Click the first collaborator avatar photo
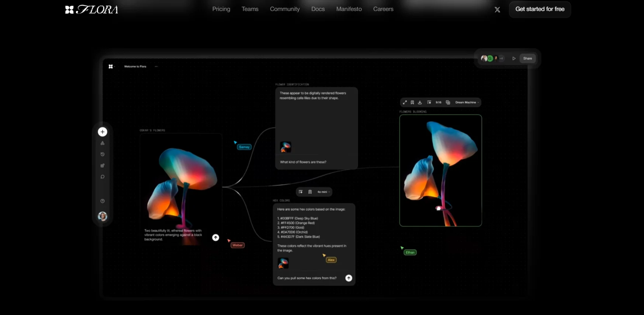Image resolution: width=644 pixels, height=315 pixels. 484,58
